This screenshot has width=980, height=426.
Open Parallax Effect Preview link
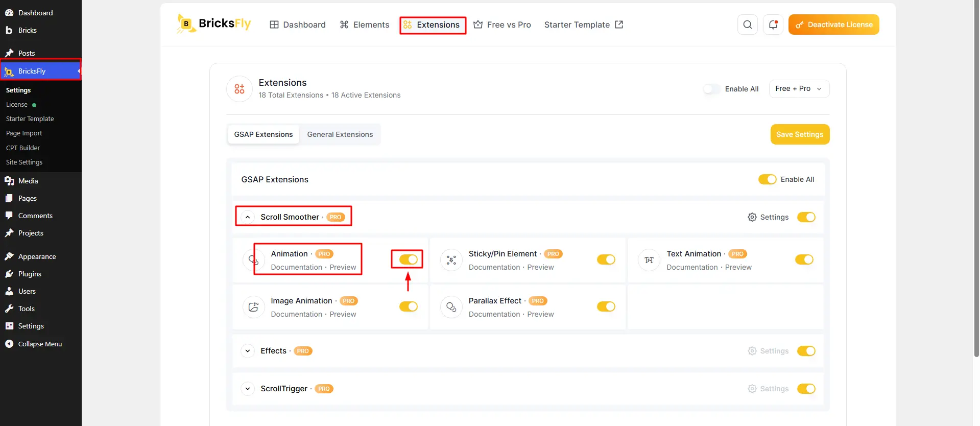(540, 314)
